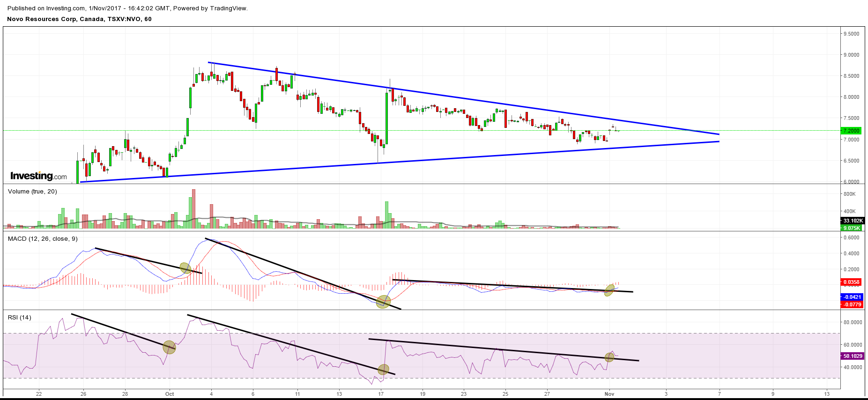The image size is (868, 400).
Task: Click the 'Volume (true, 20)' indicator label
Action: click(32, 192)
